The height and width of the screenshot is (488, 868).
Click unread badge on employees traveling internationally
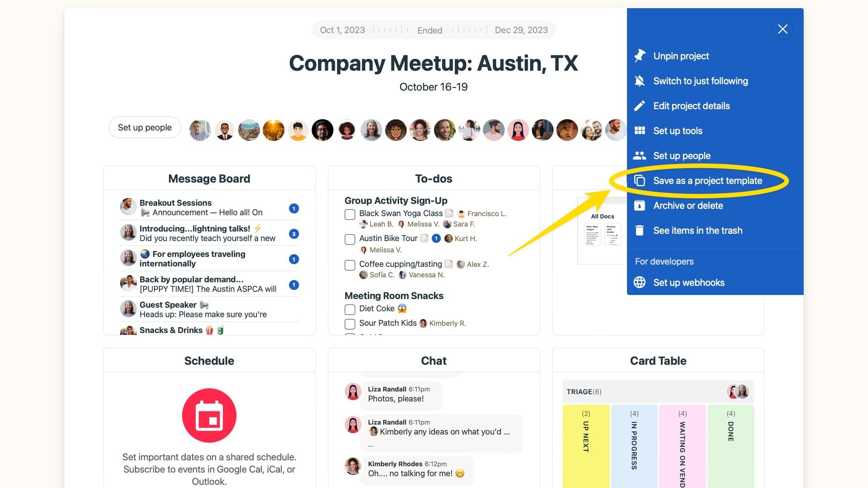(294, 259)
